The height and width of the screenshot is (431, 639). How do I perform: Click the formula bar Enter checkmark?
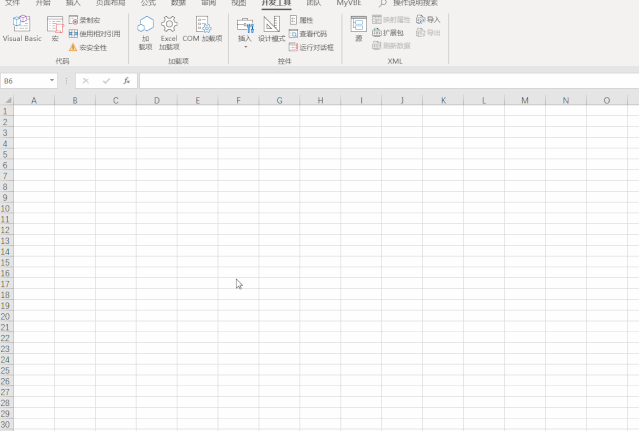(x=106, y=81)
